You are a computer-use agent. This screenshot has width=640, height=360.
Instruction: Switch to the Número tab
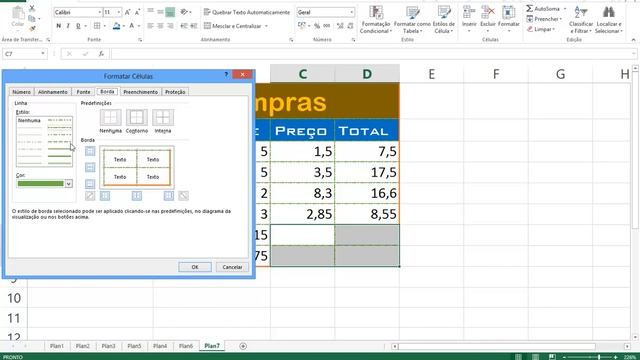point(21,92)
